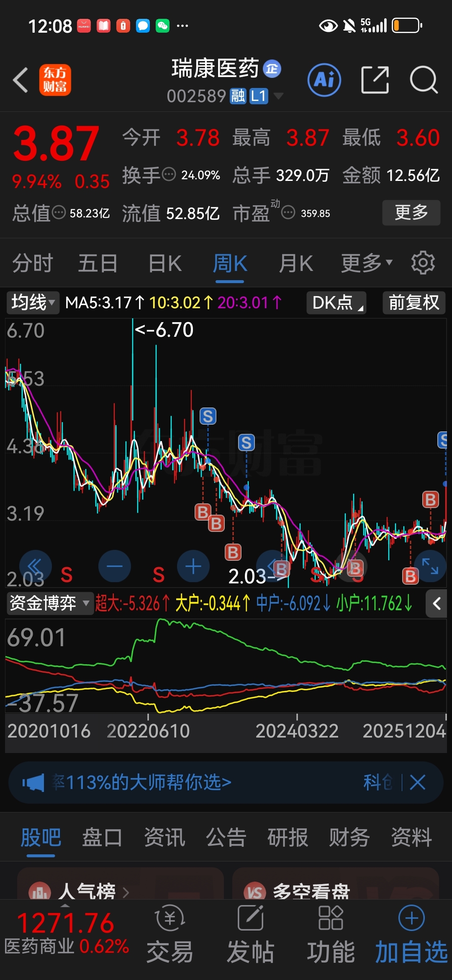Switch to 日K chart tab
Screen dimensions: 452x980
pyautogui.click(x=165, y=263)
